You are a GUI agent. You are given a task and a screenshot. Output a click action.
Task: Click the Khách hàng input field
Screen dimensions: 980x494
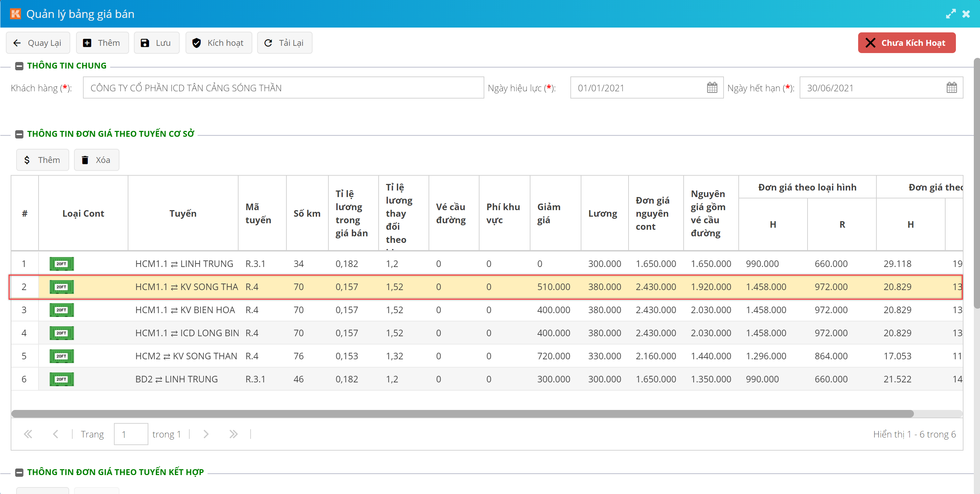click(x=283, y=88)
